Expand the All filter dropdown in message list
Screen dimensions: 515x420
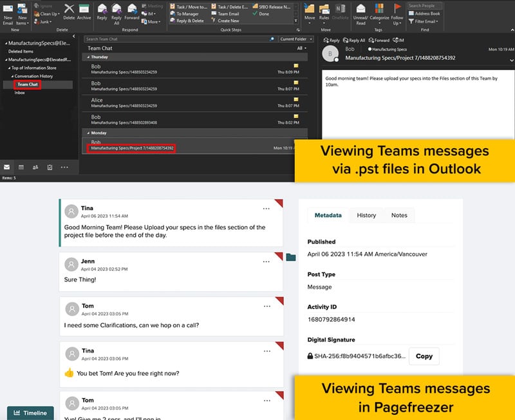pyautogui.click(x=301, y=48)
